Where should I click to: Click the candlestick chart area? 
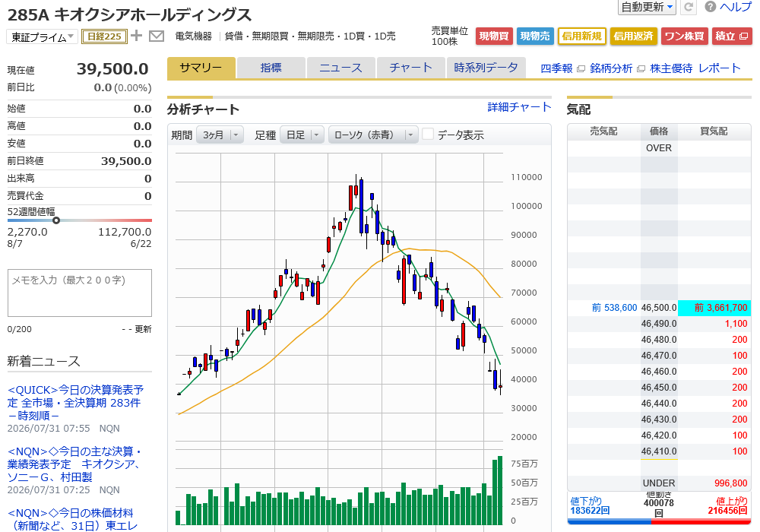click(x=339, y=296)
